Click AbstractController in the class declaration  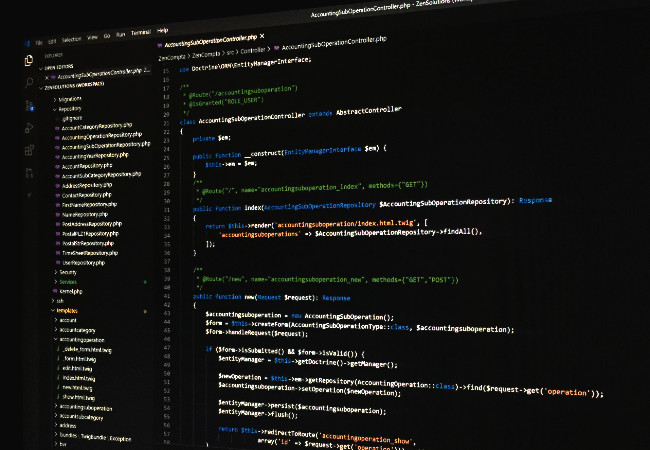369,111
